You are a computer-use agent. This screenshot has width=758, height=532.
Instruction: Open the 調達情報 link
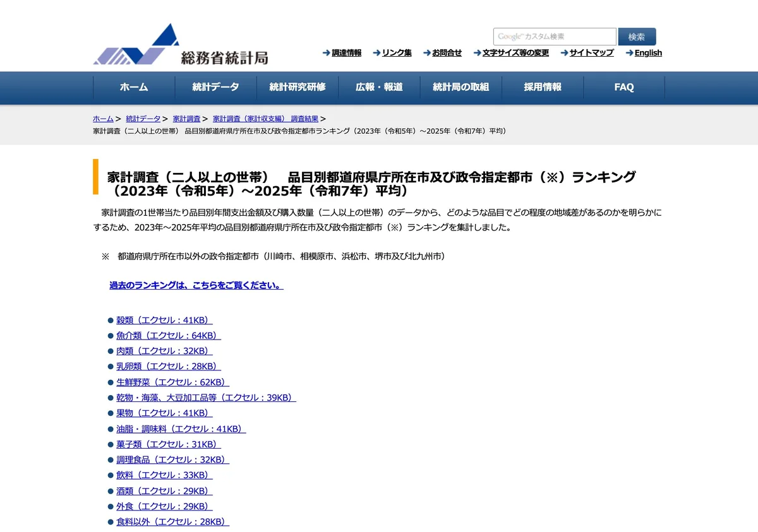[x=347, y=53]
